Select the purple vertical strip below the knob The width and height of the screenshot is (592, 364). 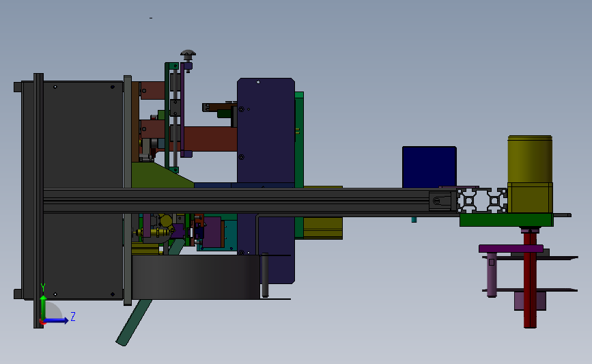point(182,109)
